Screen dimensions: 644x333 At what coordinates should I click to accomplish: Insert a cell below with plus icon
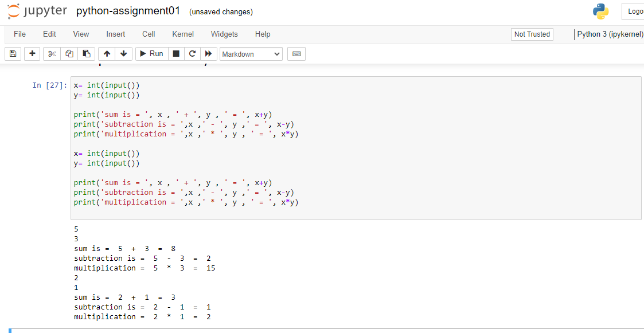tap(32, 54)
